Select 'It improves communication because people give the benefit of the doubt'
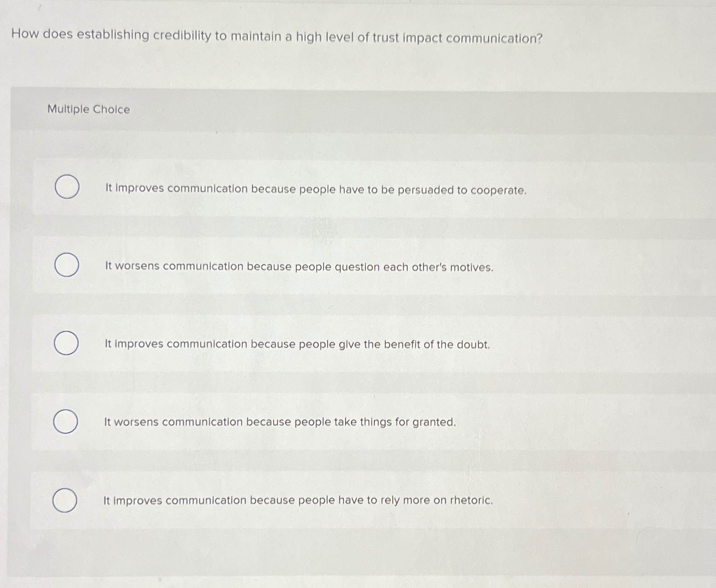The width and height of the screenshot is (716, 588). point(67,343)
